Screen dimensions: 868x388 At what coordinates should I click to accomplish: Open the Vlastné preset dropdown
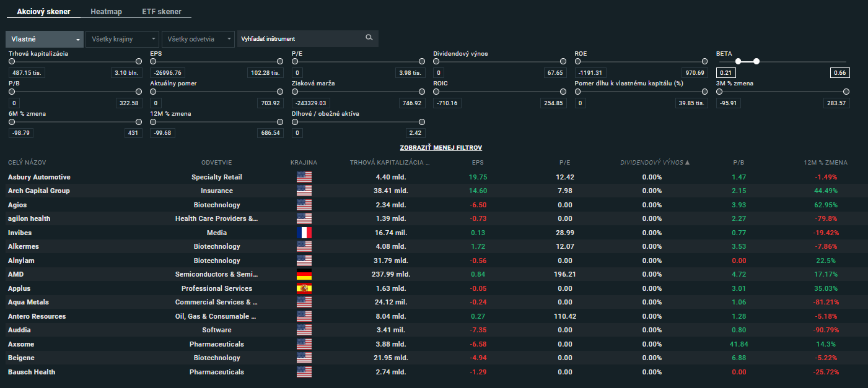(x=45, y=39)
